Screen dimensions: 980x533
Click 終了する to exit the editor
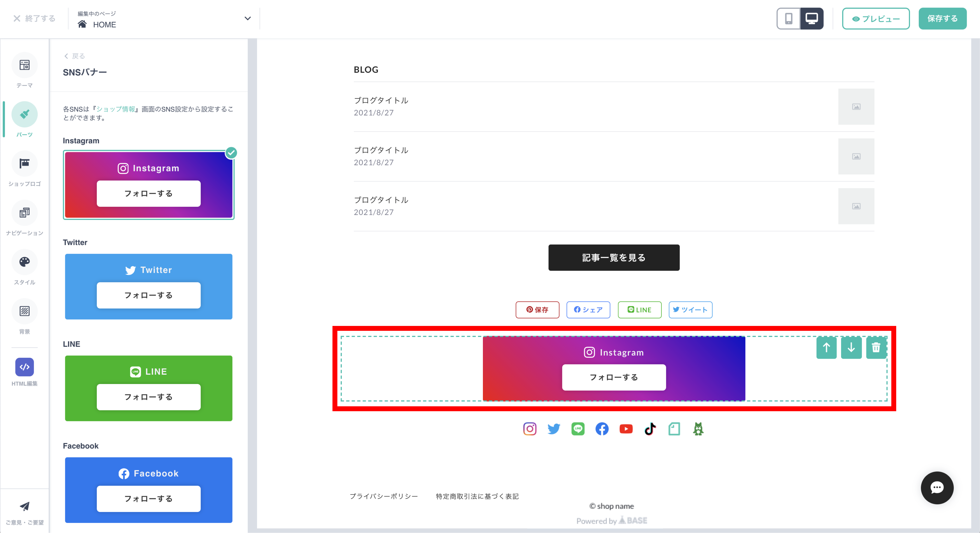tap(34, 18)
